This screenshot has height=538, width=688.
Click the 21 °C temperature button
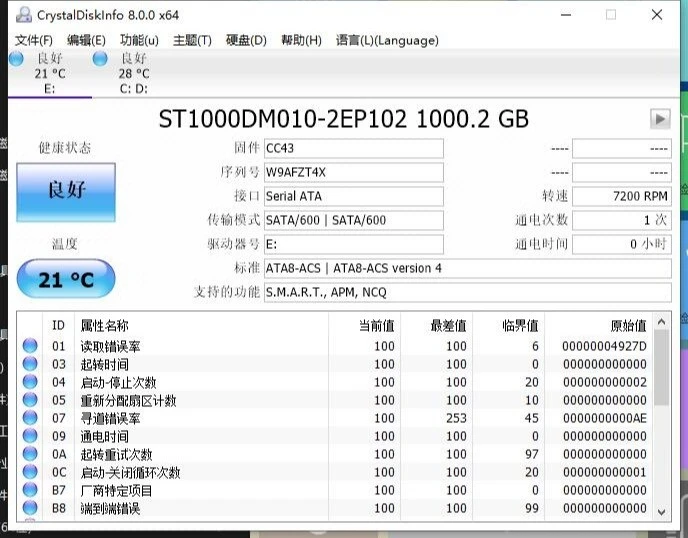tap(66, 280)
